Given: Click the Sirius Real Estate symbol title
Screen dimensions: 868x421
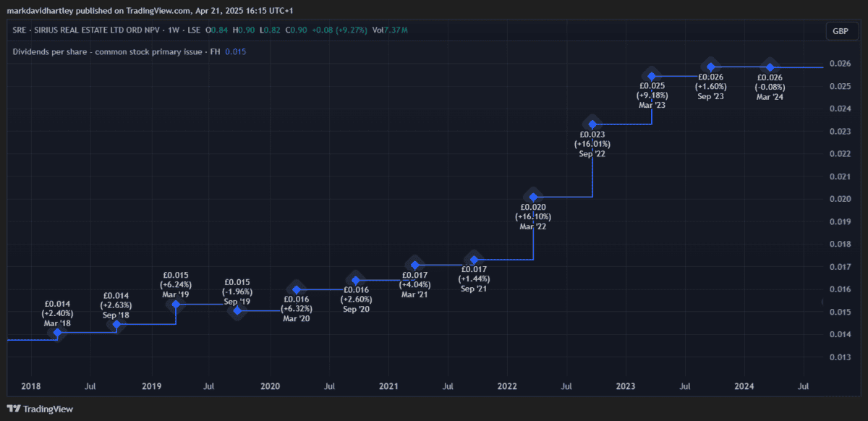Looking at the screenshot, I should (82, 30).
